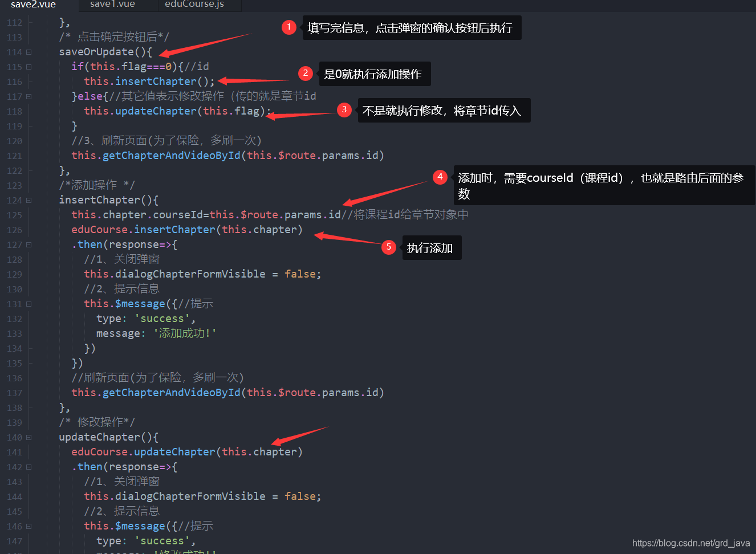The image size is (756, 554).
Task: Click type: 'success' on line 132
Action: click(x=146, y=319)
